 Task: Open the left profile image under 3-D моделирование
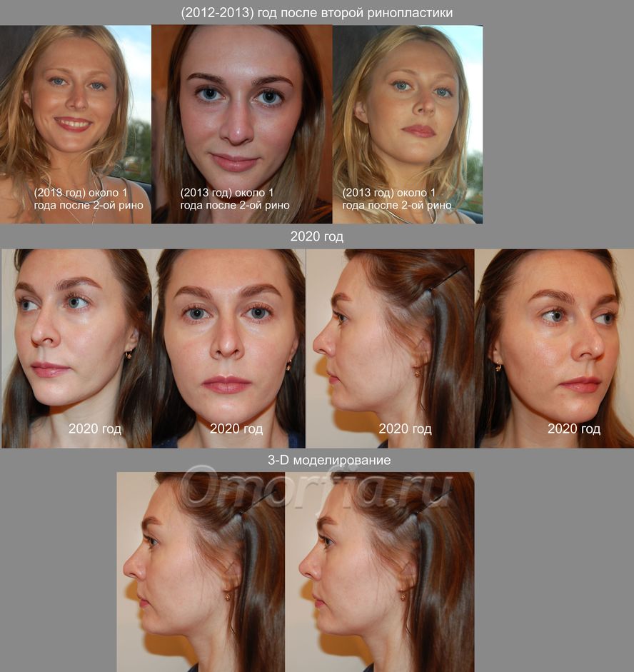(201, 572)
